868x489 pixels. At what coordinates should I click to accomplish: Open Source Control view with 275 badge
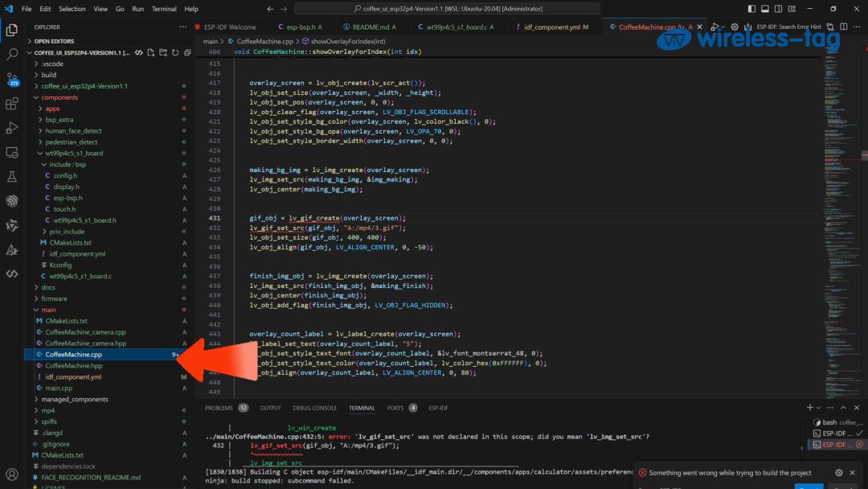pos(12,79)
